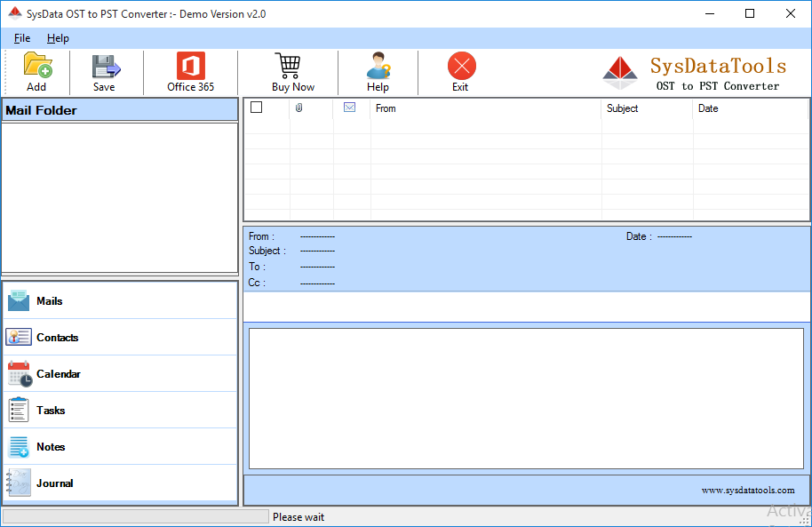Minimize the converter window
The height and width of the screenshot is (527, 812).
(x=710, y=13)
